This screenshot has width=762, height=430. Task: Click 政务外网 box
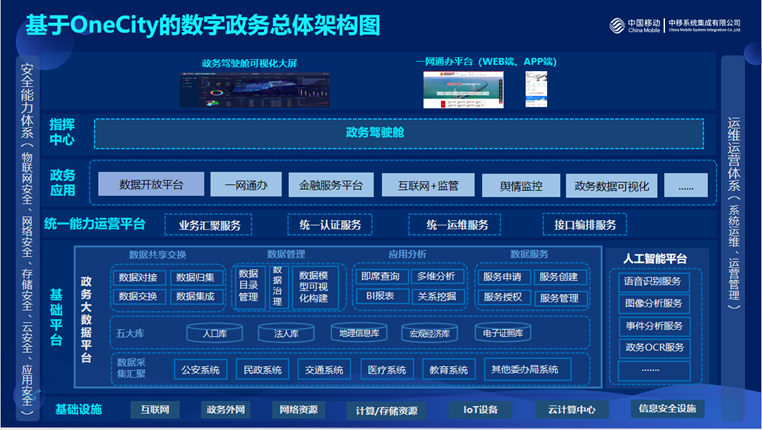tap(225, 410)
